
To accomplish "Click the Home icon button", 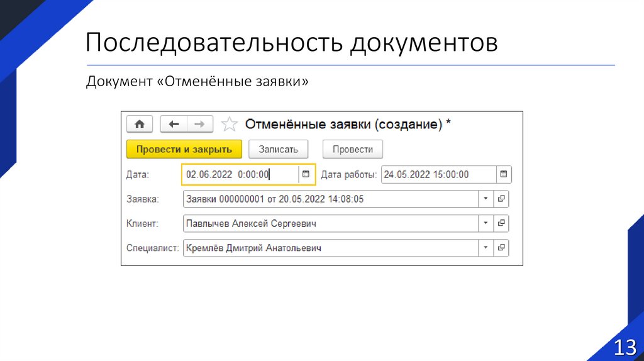I will [140, 124].
